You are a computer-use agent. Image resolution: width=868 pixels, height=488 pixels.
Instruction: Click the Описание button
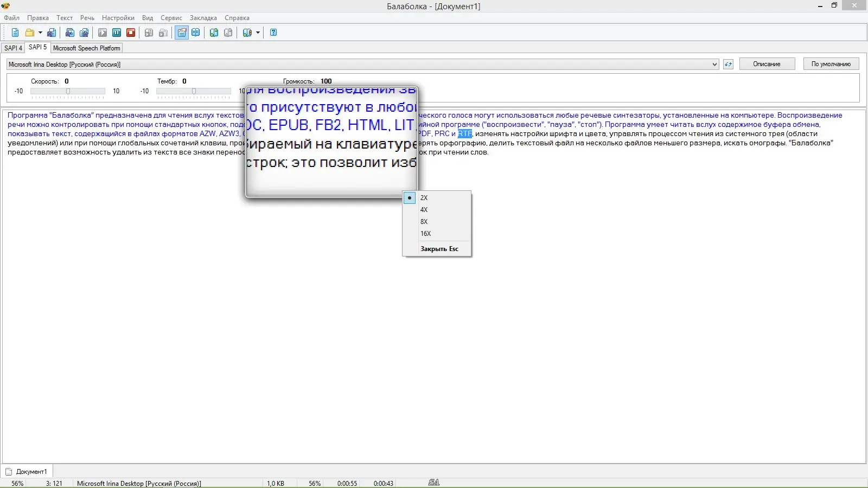[x=767, y=64]
